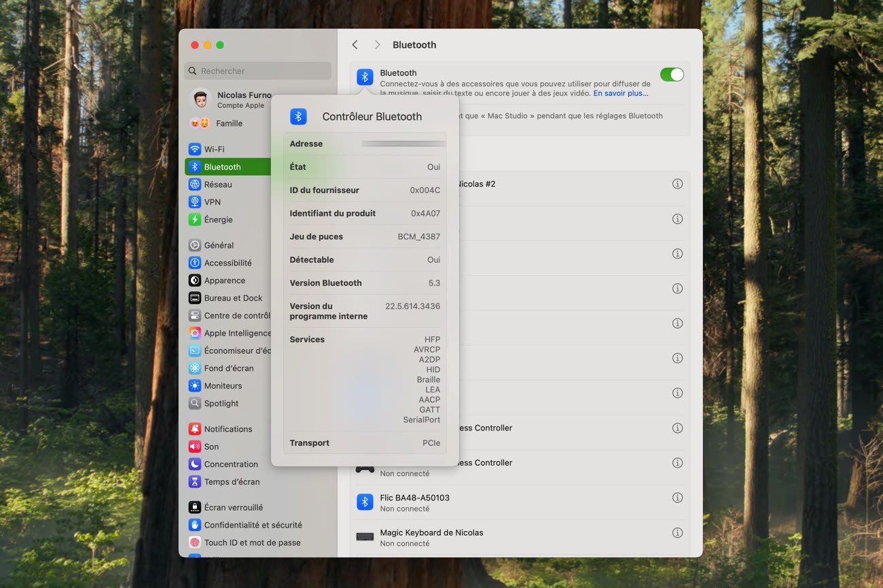Screen dimensions: 883x588
Task: Show info for Flic BA48-A50103
Action: [677, 498]
